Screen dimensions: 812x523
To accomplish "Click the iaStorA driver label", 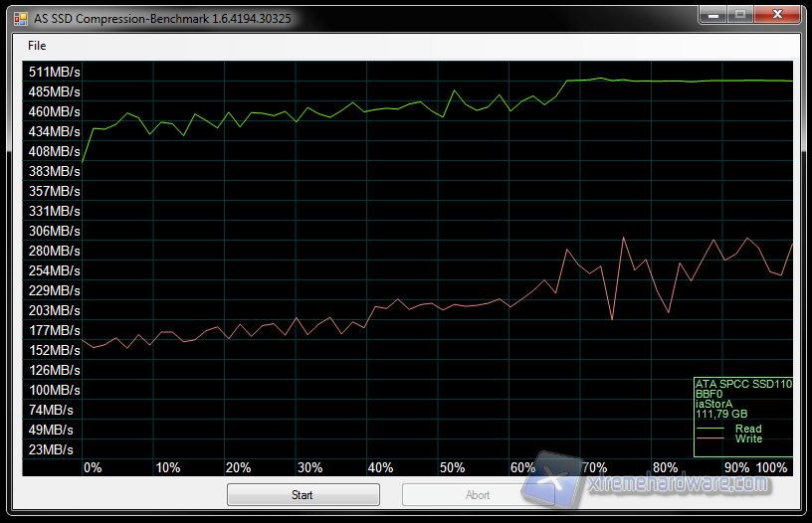I will pos(715,404).
